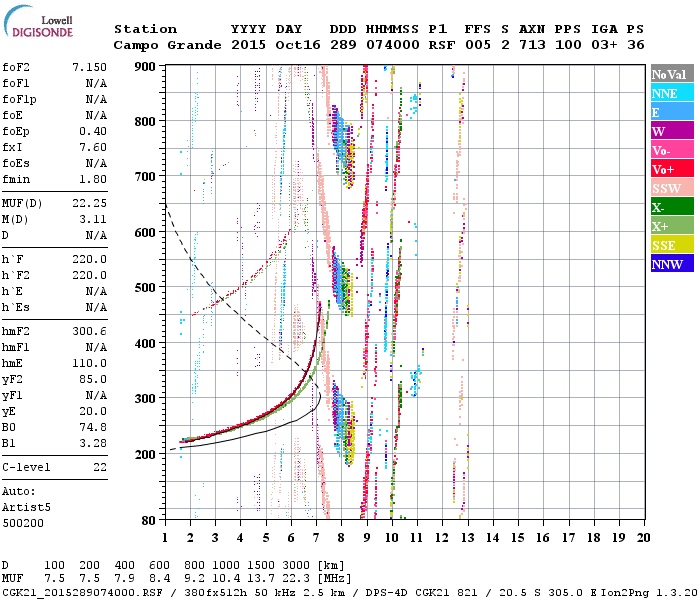Click the 80 km axis label
Screen dimensions: 700x600
(149, 521)
